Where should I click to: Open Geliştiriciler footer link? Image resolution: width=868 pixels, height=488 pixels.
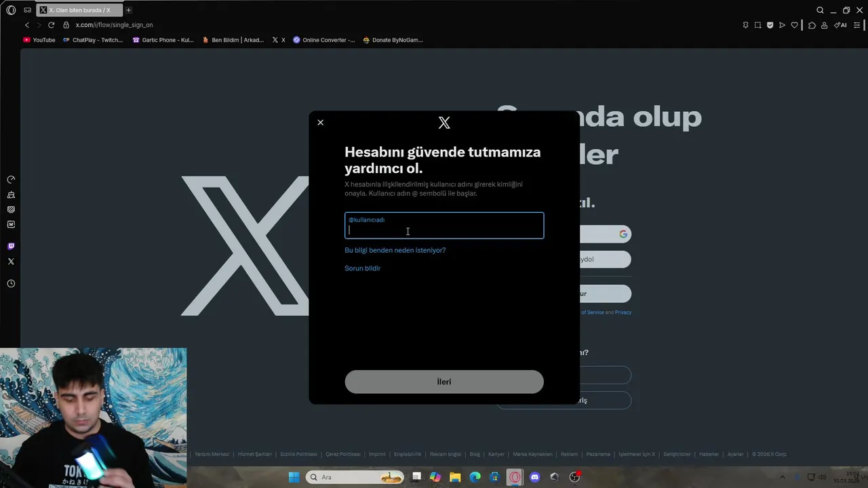click(x=677, y=454)
